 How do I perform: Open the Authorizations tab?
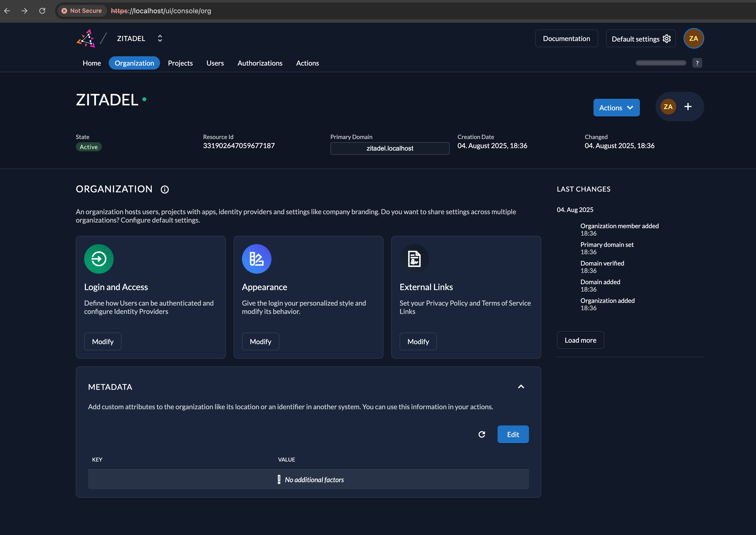click(260, 63)
